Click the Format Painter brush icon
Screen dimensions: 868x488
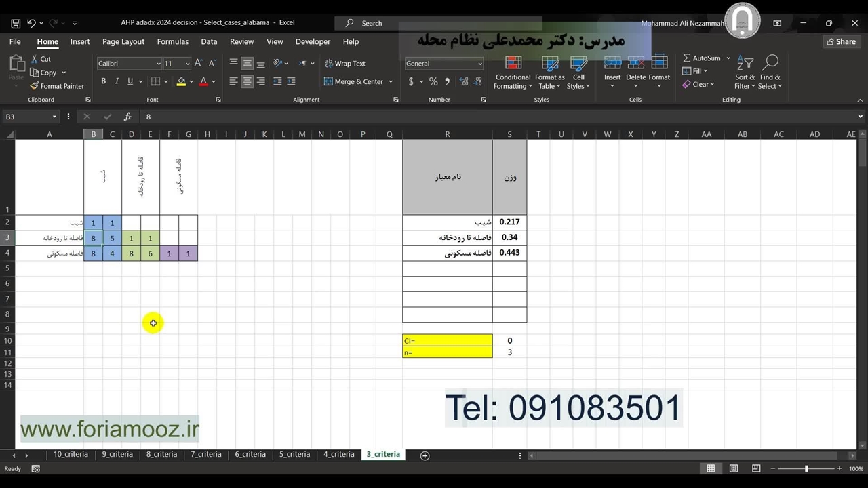point(35,86)
